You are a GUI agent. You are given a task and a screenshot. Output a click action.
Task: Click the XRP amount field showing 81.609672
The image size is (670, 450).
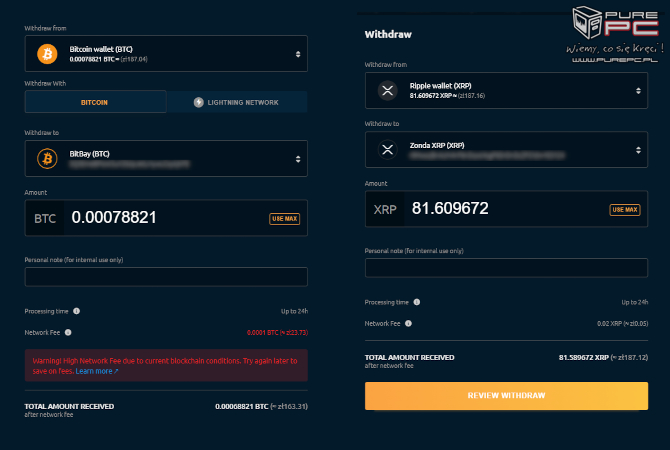[506, 209]
